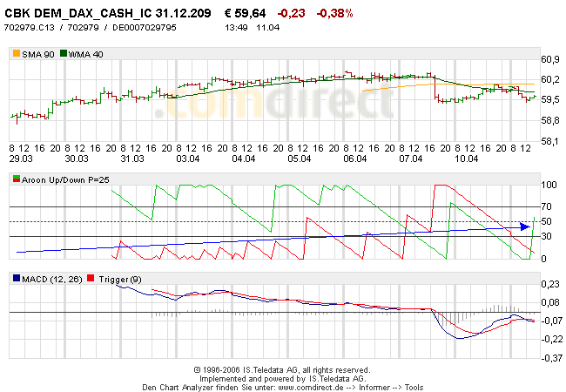Click 'Implemented and powered by IS.Teledata AG.'
The image size is (566, 392).
pyautogui.click(x=283, y=379)
